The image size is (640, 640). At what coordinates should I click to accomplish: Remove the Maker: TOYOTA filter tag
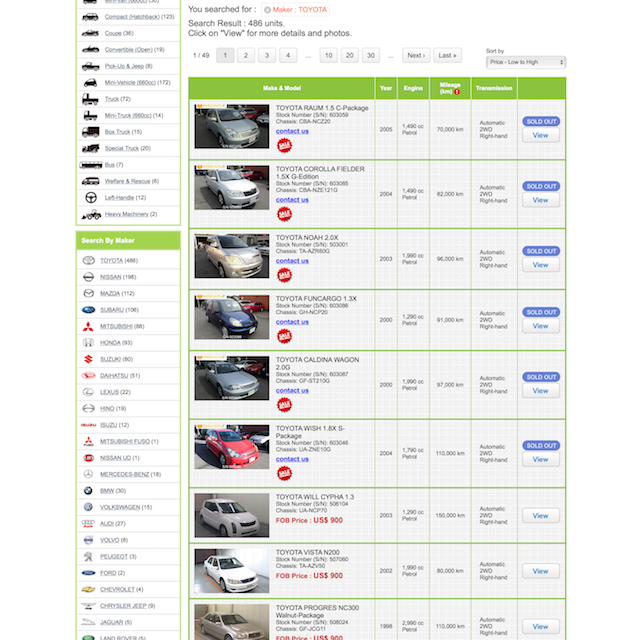point(267,10)
